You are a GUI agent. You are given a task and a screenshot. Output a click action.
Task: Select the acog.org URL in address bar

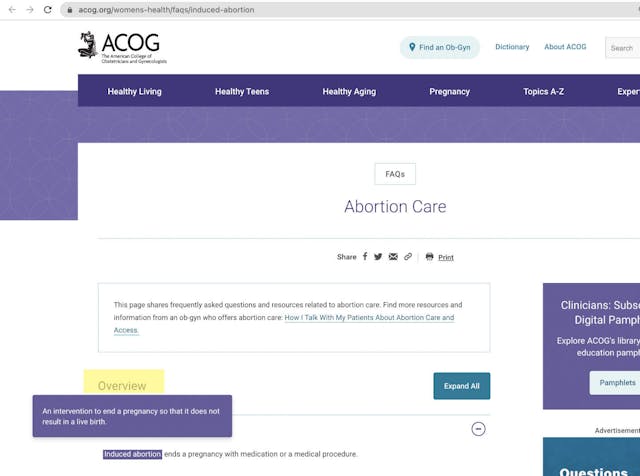point(166,10)
